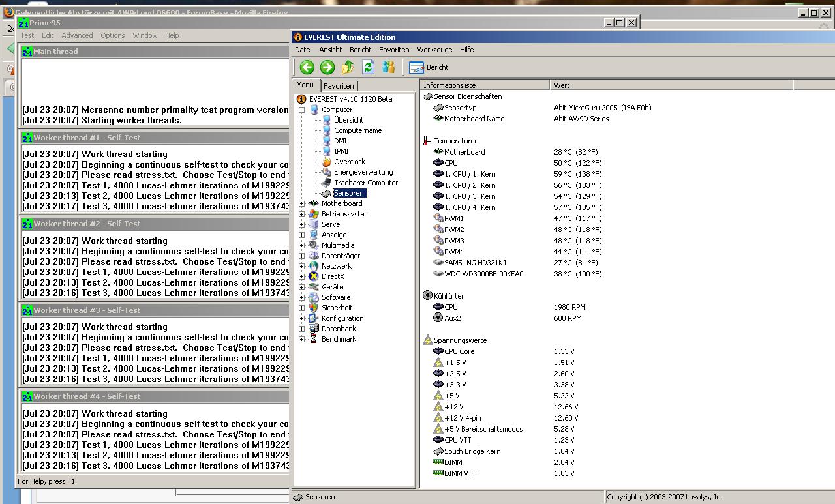This screenshot has height=504, width=835.
Task: Open the Bericht menu
Action: tap(361, 50)
